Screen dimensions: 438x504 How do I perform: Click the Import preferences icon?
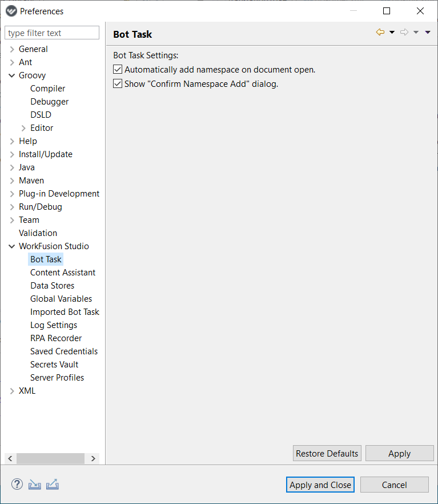35,485
